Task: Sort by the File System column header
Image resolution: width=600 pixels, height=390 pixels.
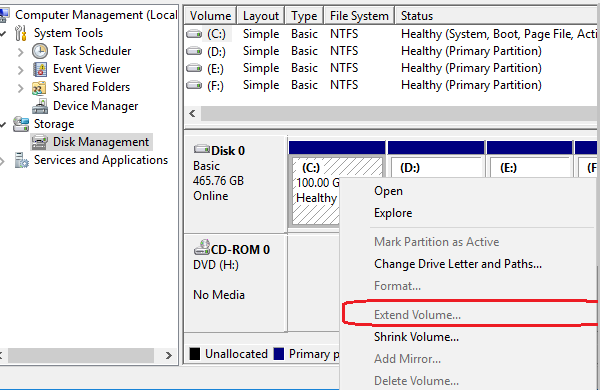Action: pyautogui.click(x=359, y=16)
